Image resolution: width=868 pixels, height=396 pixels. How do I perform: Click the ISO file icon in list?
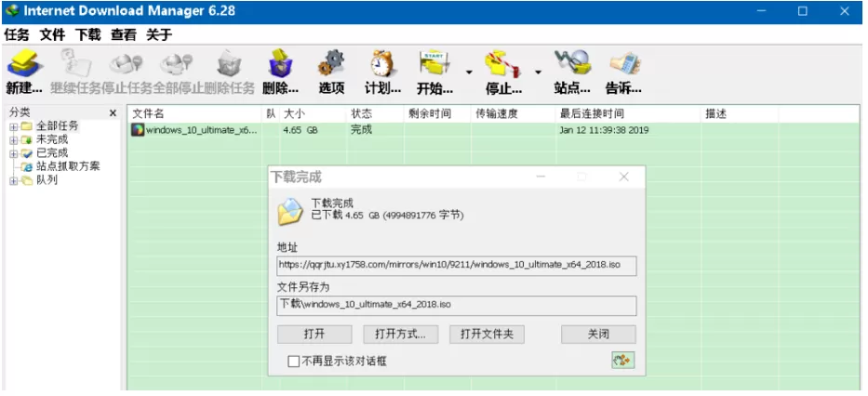[138, 130]
